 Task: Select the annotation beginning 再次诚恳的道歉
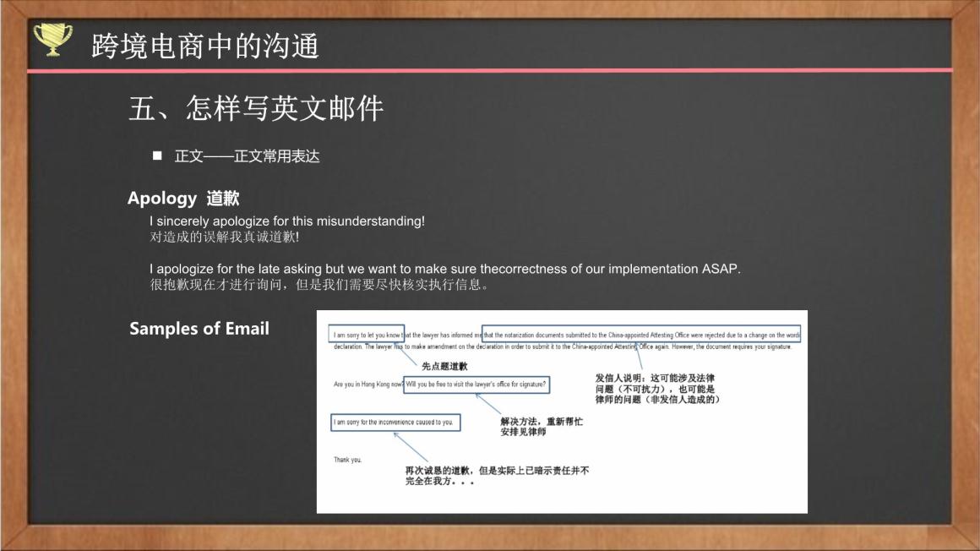coord(497,475)
